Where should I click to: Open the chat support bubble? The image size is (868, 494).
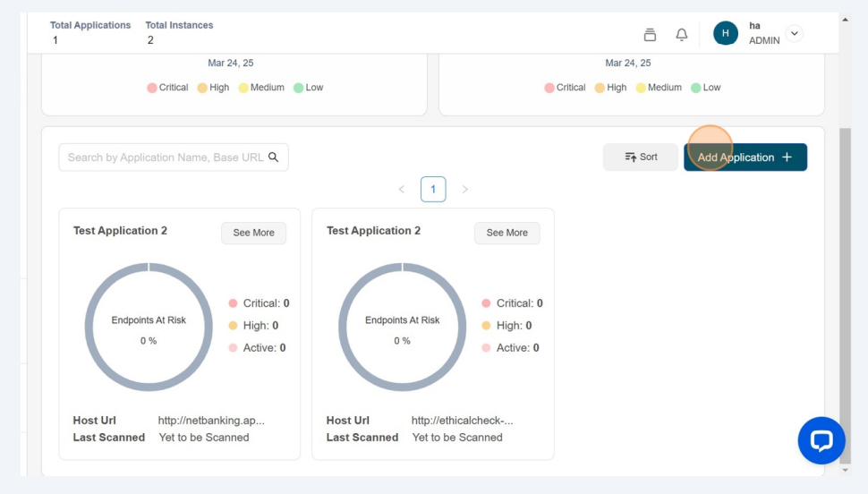pos(821,440)
